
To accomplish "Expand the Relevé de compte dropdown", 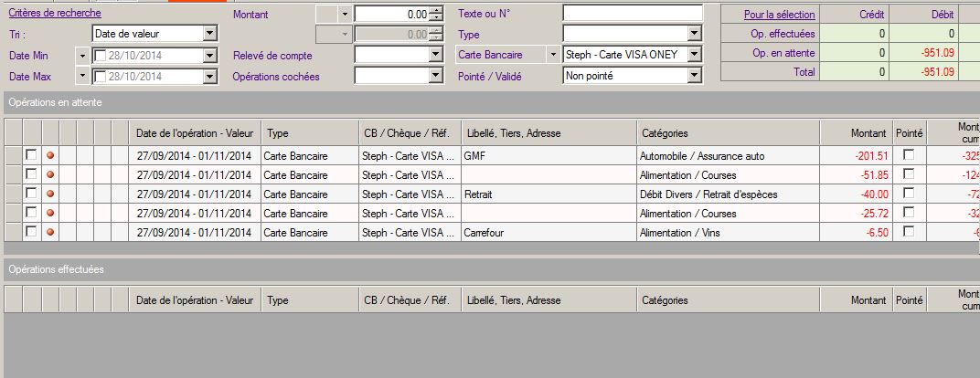I will point(435,55).
